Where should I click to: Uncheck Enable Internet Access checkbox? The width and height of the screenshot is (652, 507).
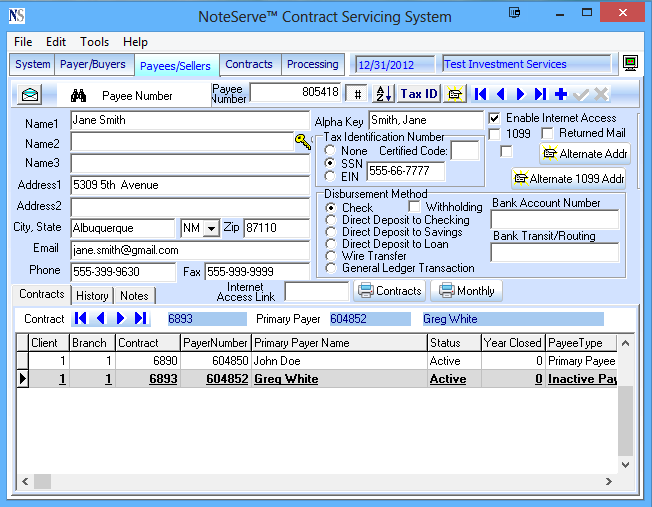click(495, 118)
